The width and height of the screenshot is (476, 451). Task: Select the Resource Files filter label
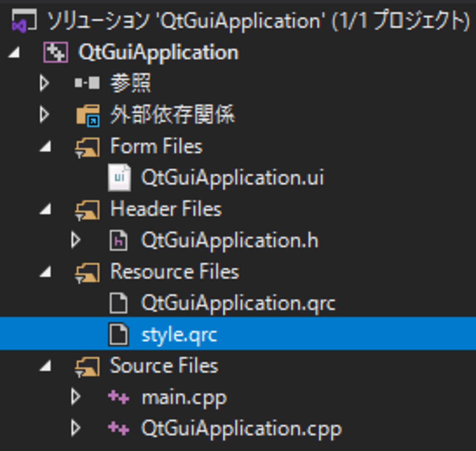coord(175,272)
